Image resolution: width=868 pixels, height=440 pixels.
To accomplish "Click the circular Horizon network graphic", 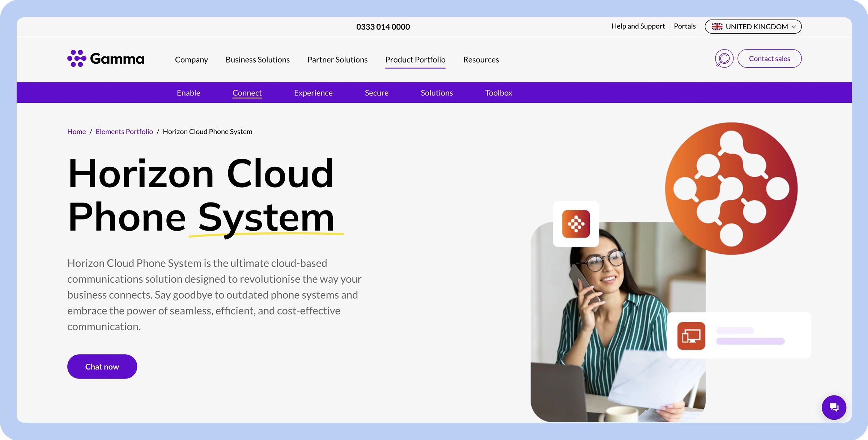I will [731, 187].
